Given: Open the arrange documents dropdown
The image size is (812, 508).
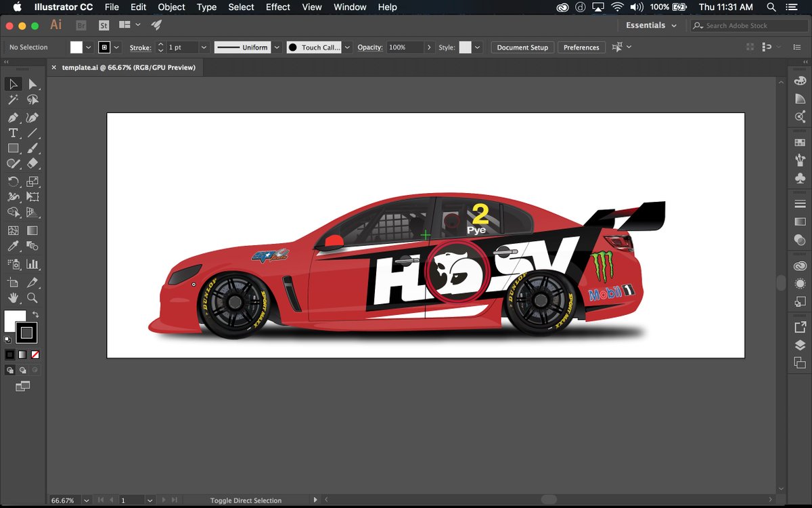Looking at the screenshot, I should click(129, 25).
